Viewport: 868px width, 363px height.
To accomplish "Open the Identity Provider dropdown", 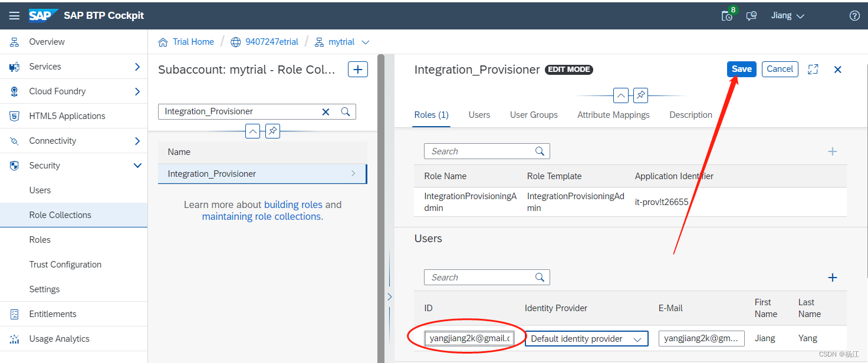I will click(x=637, y=338).
